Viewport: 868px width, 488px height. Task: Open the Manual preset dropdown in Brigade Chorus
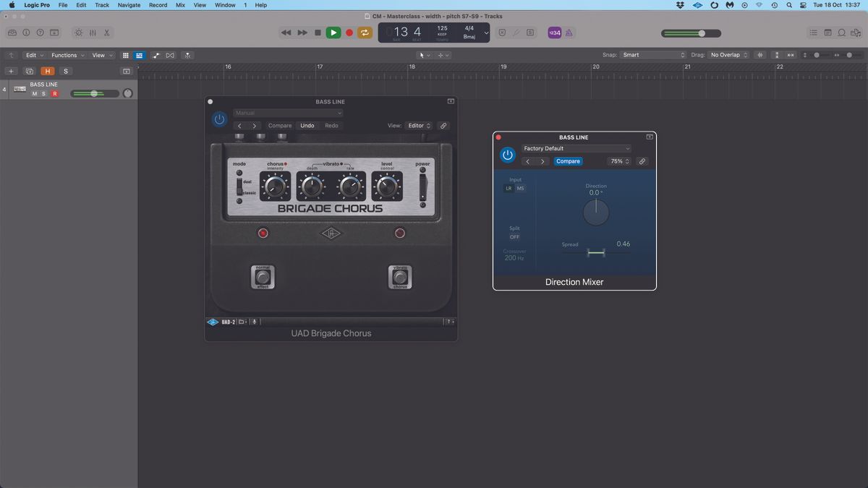(288, 113)
